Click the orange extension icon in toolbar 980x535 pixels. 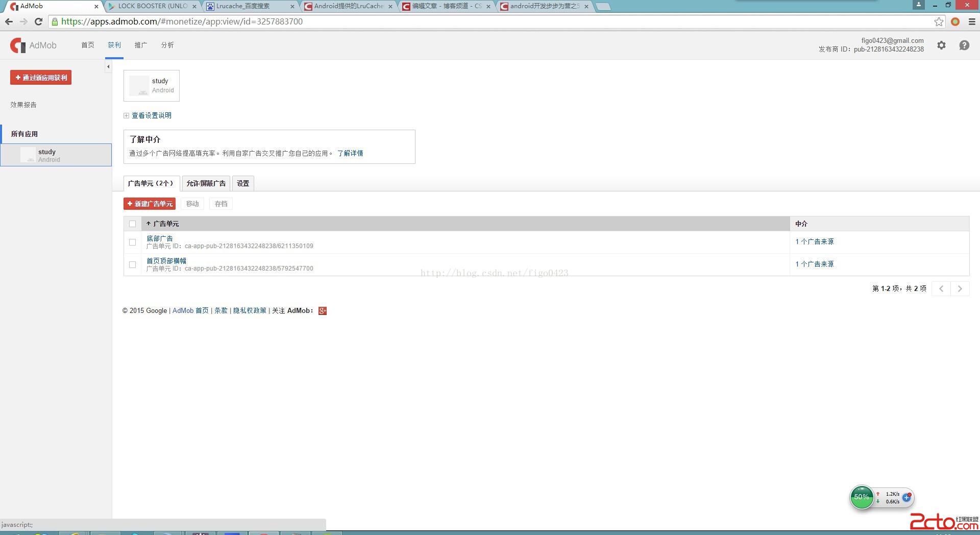click(x=955, y=21)
